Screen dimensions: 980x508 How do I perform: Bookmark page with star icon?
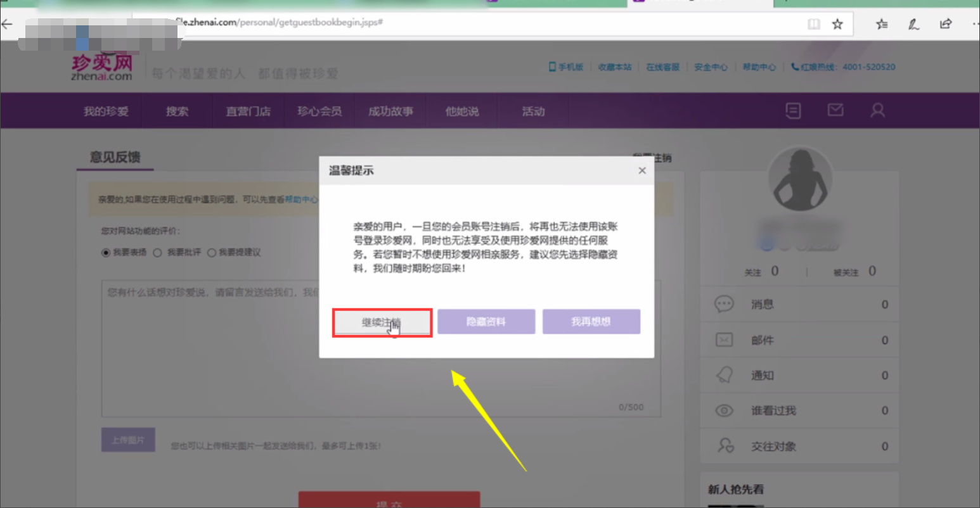[837, 24]
